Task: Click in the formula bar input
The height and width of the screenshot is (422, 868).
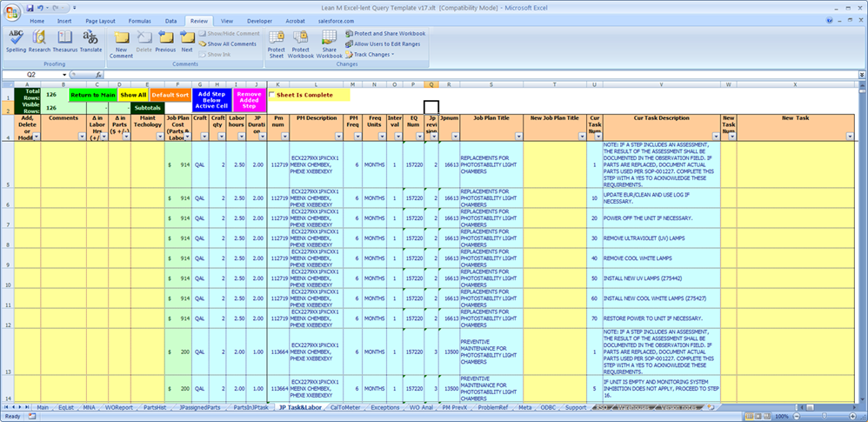Action: 480,74
